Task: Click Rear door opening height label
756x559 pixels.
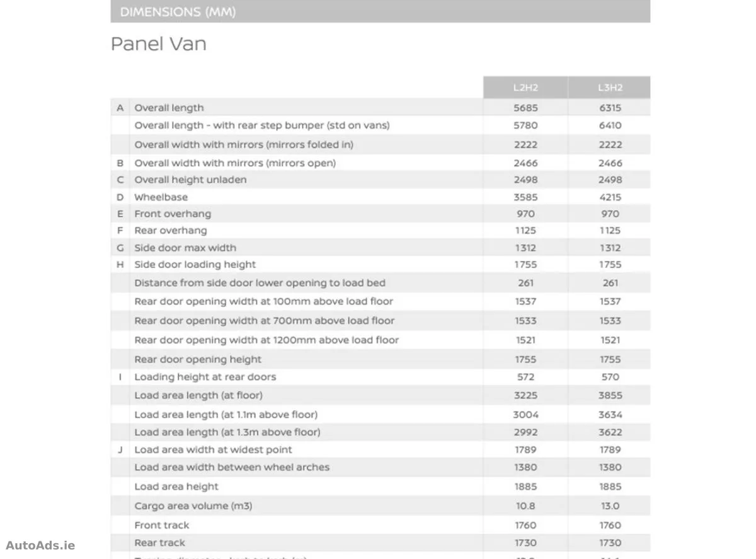Action: 198,360
